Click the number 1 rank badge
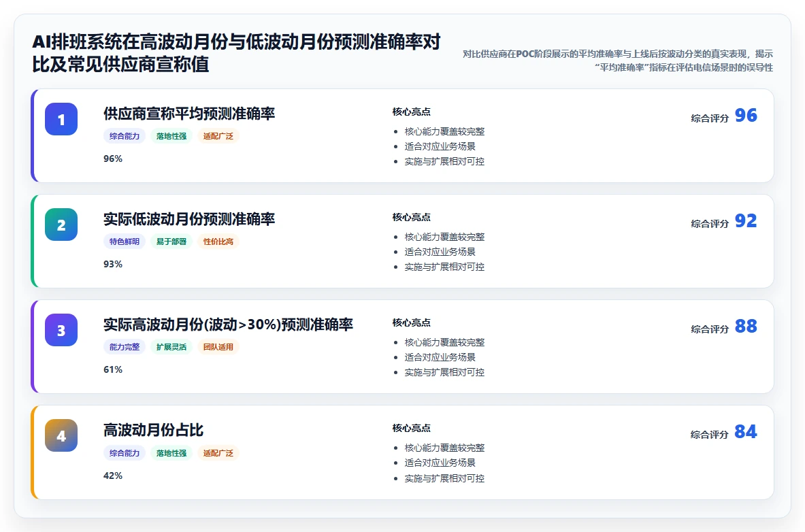 61,119
